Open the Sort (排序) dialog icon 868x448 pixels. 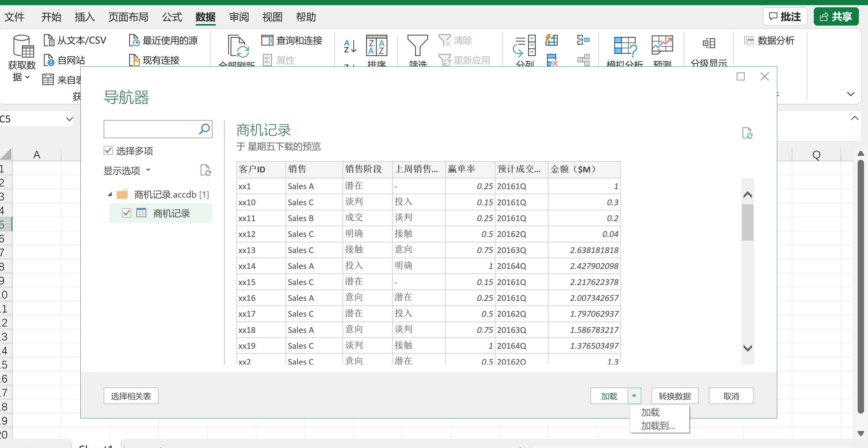(376, 45)
